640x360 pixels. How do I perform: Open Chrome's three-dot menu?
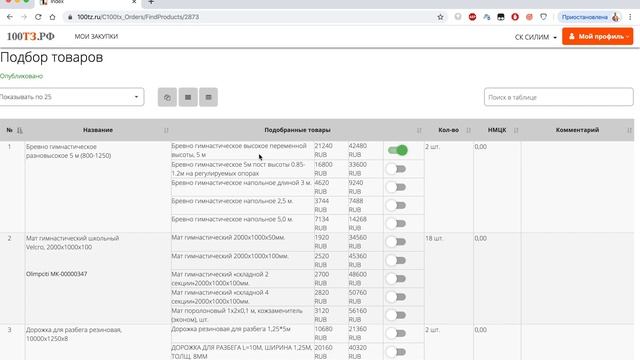(630, 17)
